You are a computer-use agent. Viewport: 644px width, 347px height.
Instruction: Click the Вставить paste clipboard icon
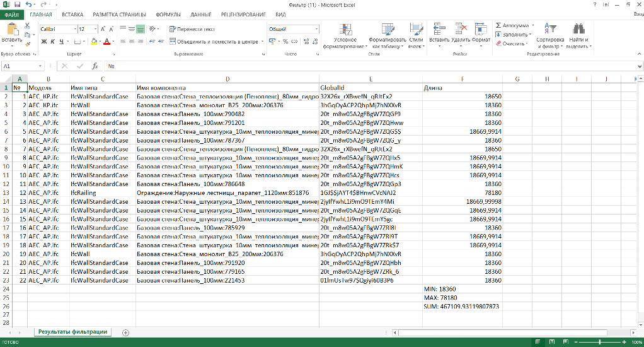tap(12, 30)
